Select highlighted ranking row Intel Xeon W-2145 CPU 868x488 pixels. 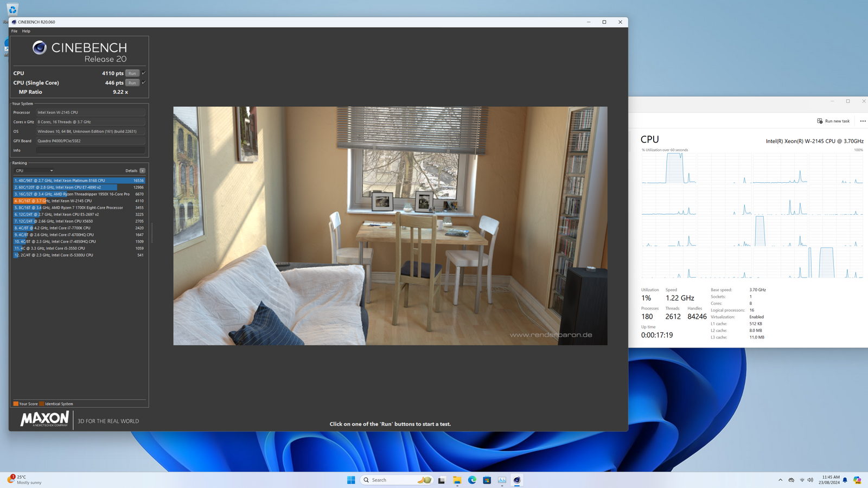pyautogui.click(x=79, y=201)
